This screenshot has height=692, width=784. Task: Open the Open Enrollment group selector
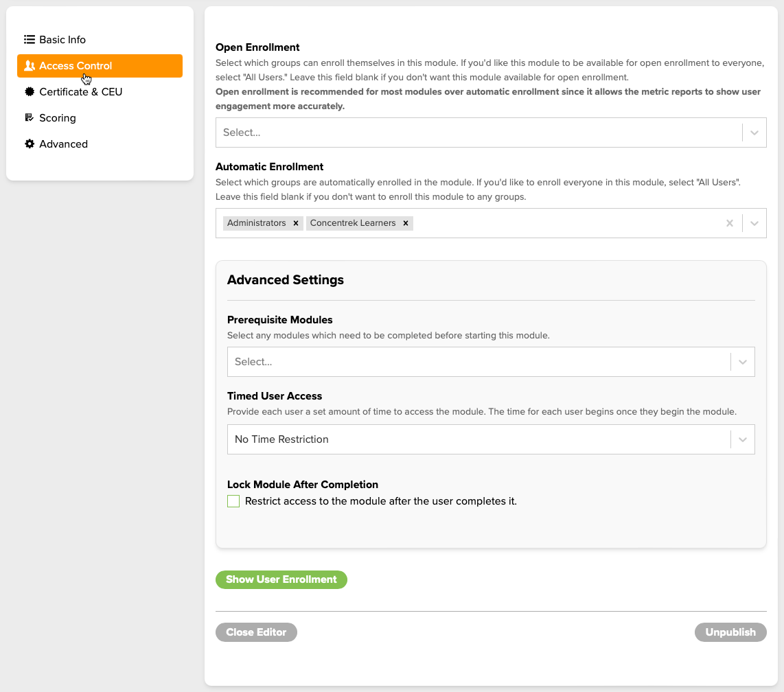click(481, 132)
